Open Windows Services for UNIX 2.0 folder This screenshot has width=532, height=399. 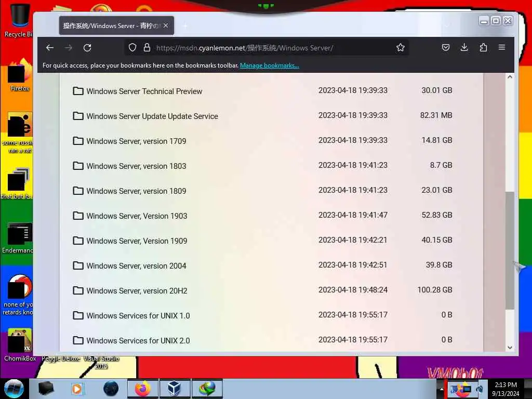(138, 341)
